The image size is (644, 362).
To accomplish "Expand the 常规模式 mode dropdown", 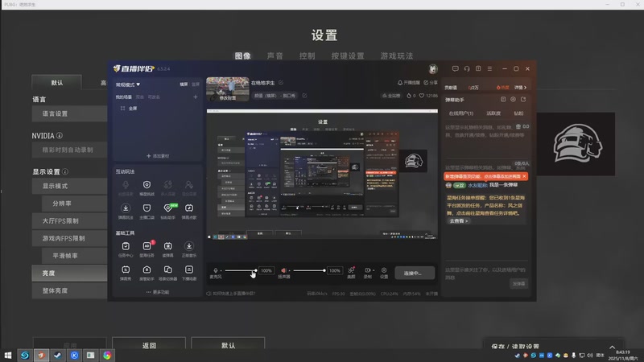I will 128,84.
